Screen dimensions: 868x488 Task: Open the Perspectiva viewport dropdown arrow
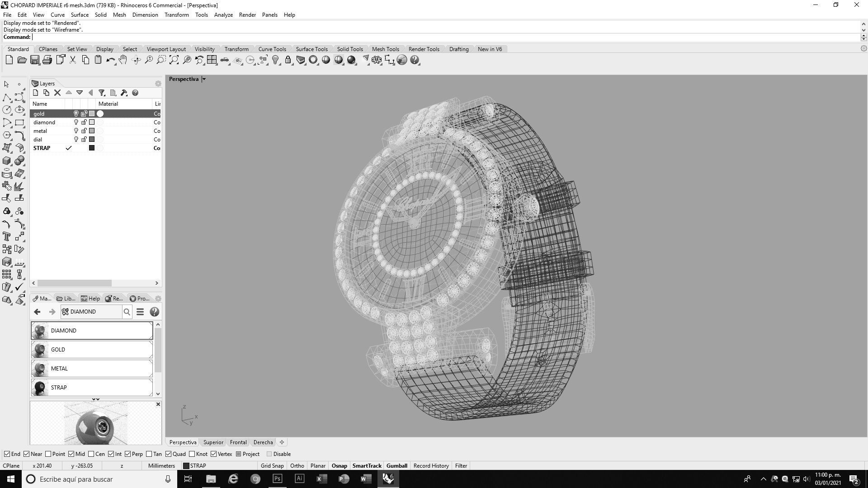click(204, 79)
